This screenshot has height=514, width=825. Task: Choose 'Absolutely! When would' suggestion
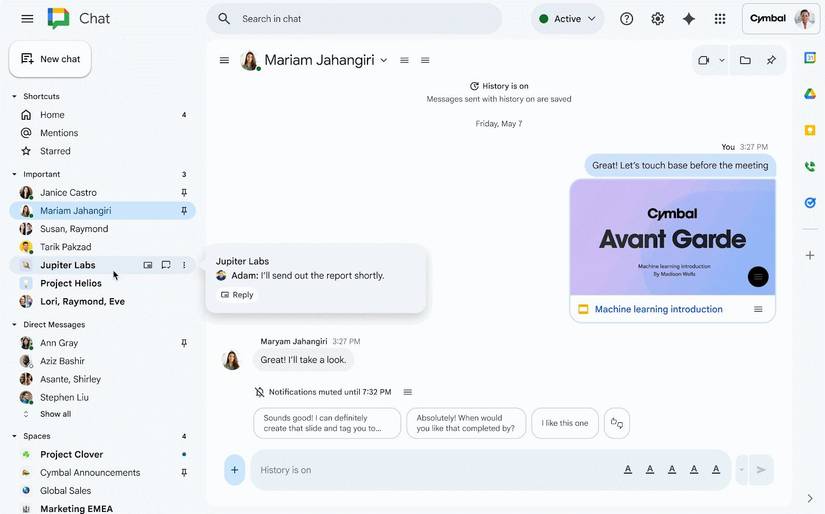click(466, 423)
